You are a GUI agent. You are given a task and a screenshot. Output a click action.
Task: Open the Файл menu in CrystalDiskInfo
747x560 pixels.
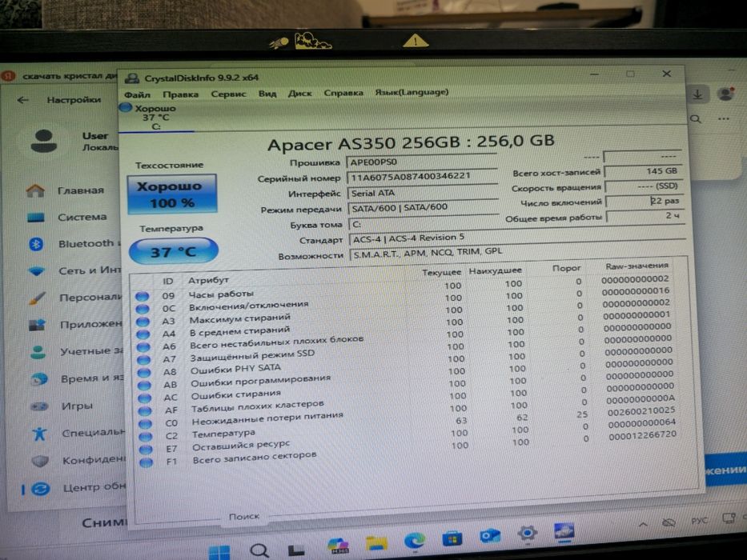click(137, 94)
